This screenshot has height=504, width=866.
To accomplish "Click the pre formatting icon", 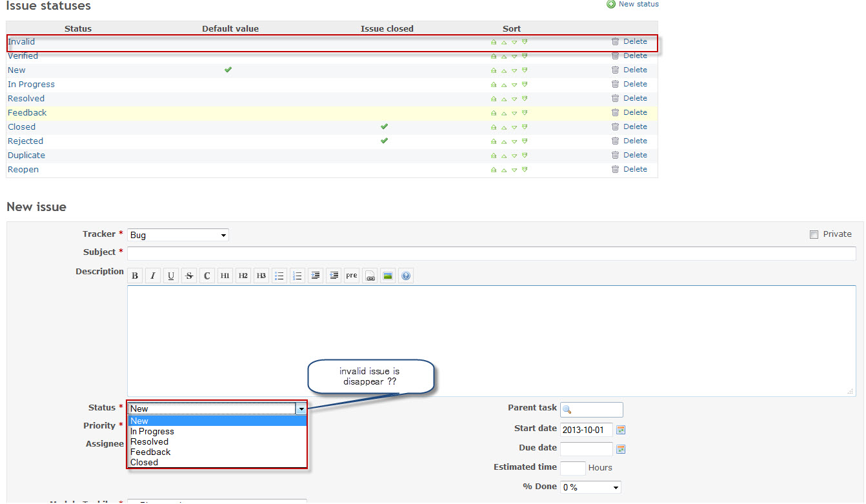I will pos(351,276).
